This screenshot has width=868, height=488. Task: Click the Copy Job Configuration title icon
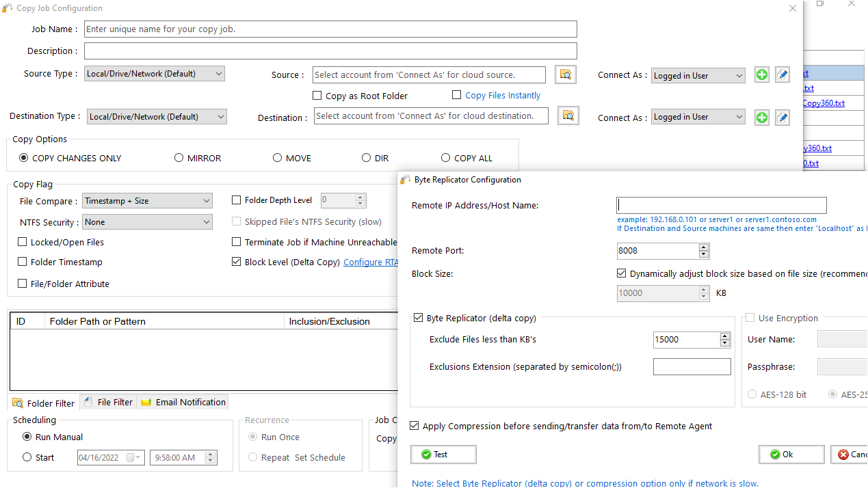8,8
